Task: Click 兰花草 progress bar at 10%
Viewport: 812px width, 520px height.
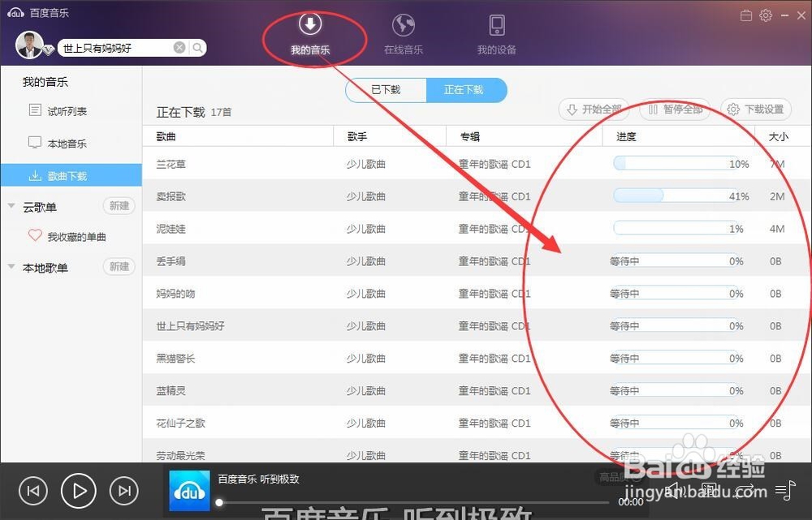Action: (676, 164)
